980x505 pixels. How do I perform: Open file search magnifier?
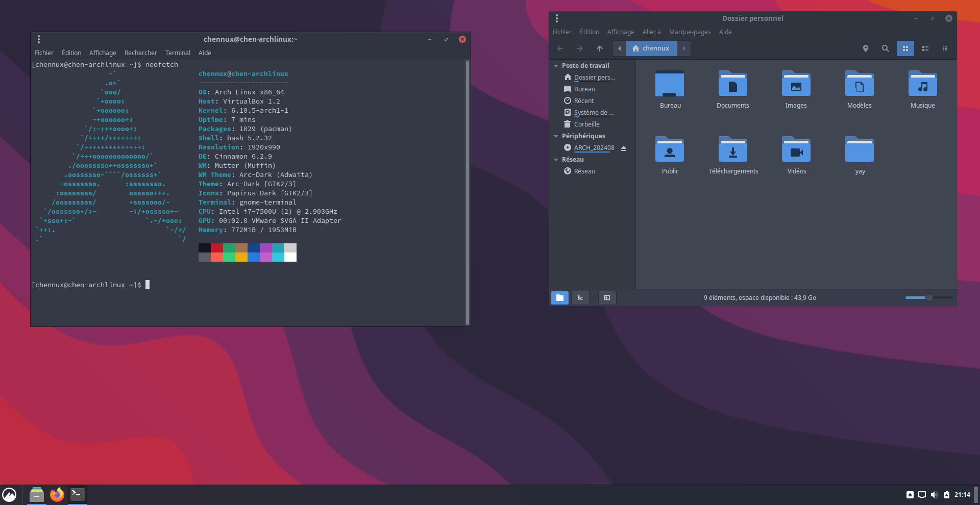[x=886, y=48]
